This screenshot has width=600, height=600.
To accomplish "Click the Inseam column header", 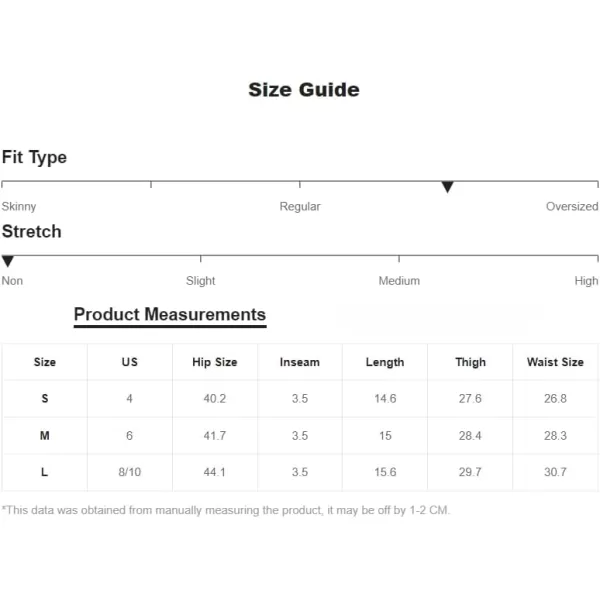I will 300,362.
